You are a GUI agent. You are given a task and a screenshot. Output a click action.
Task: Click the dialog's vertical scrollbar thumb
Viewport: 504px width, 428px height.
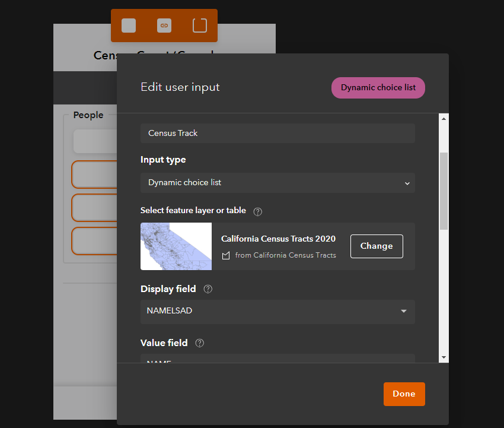(x=444, y=191)
